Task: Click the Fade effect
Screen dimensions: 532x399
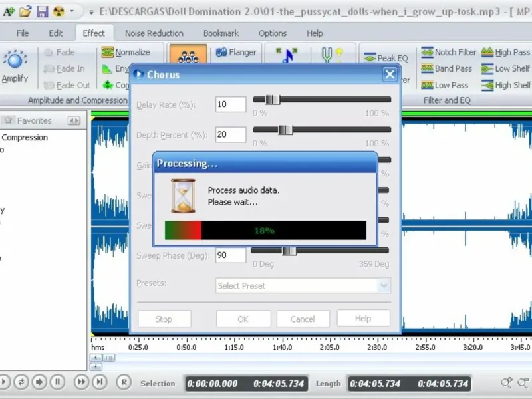Action: (x=60, y=53)
